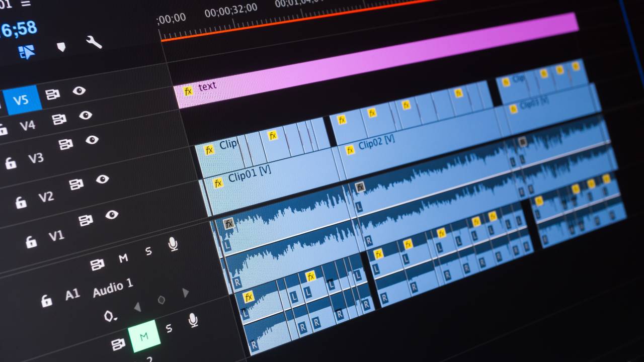Open timeline display settings wrench
The width and height of the screenshot is (644, 362).
94,42
